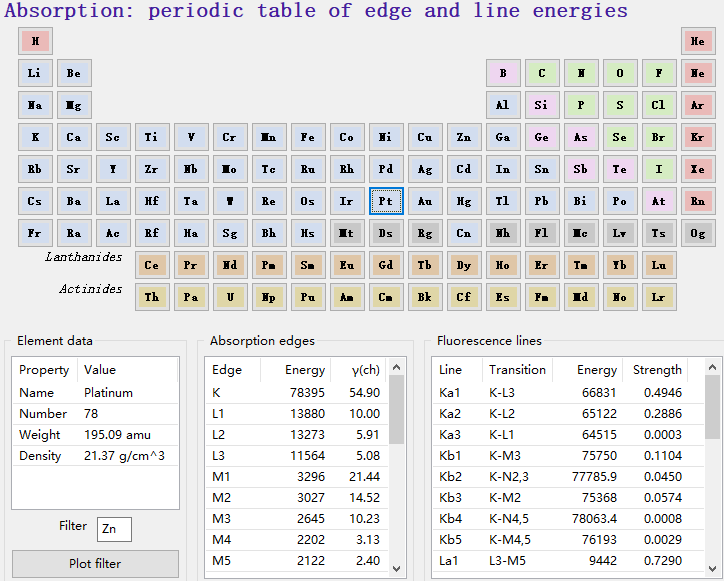
Task: Choose the Pb element button
Action: (542, 201)
